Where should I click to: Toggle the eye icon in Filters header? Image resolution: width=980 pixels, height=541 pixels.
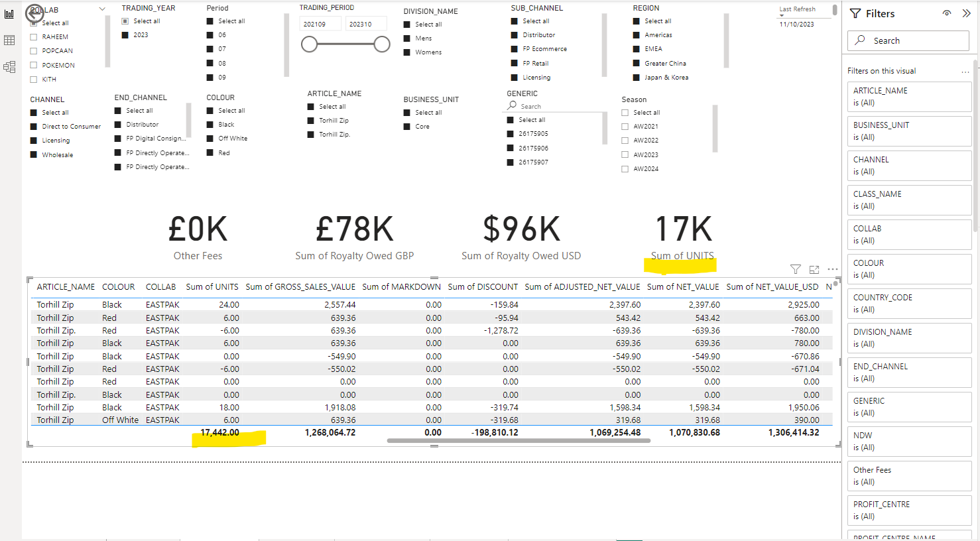click(947, 13)
